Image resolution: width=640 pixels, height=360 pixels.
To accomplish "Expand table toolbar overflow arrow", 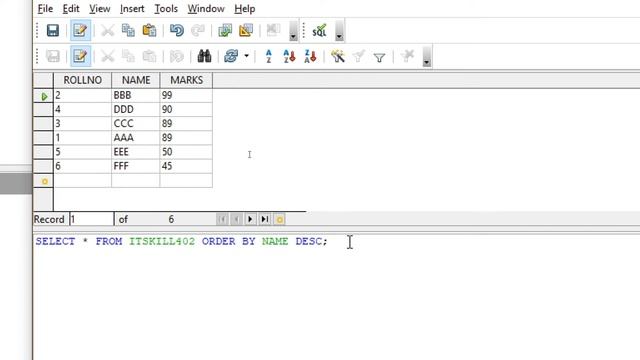I will point(427,57).
